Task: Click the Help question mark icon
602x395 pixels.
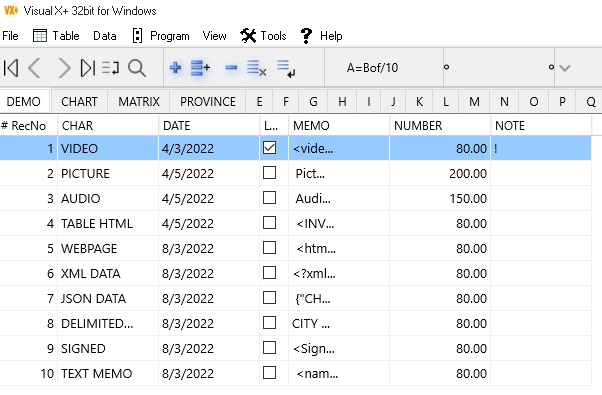Action: click(306, 36)
